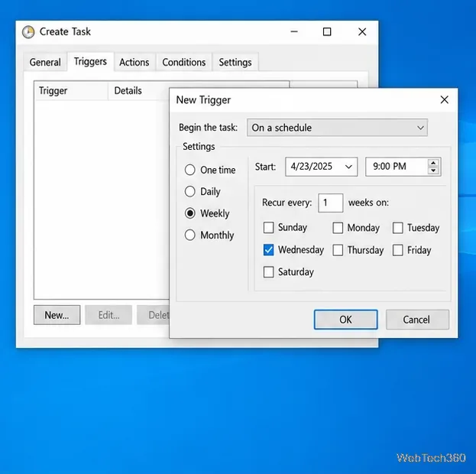Select the Daily schedule option
The height and width of the screenshot is (474, 476).
190,191
